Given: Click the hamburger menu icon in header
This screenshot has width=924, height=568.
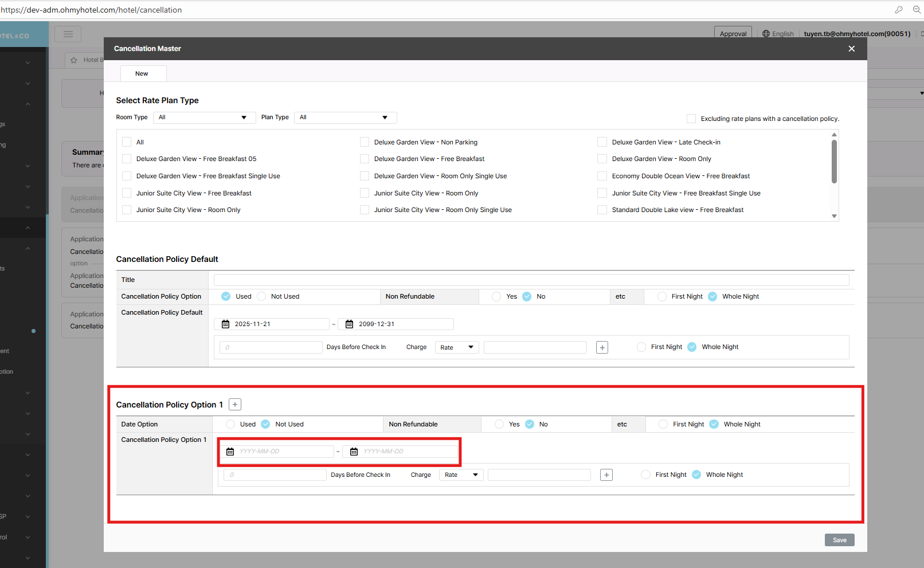Looking at the screenshot, I should [68, 34].
